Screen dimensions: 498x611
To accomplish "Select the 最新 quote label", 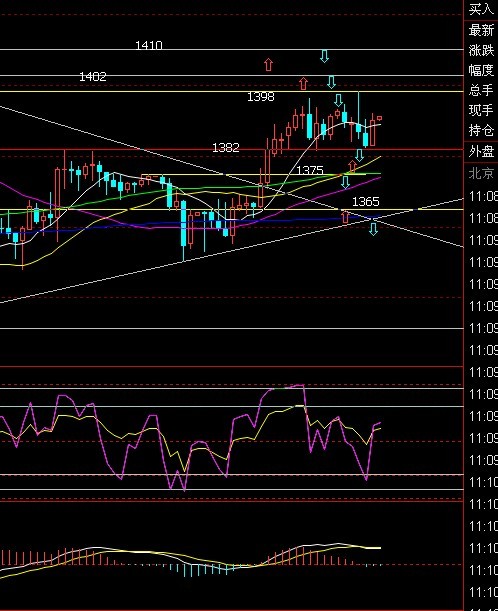I will [x=481, y=30].
